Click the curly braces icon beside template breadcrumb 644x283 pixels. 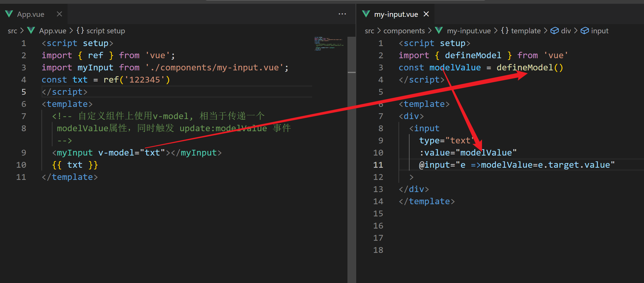pos(505,31)
